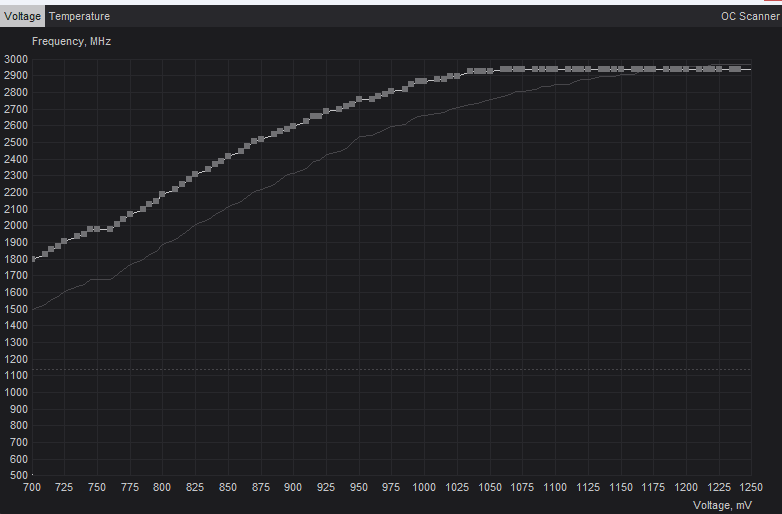Switch to the Voltage tab
Screen dimensions: 782x514
click(22, 16)
